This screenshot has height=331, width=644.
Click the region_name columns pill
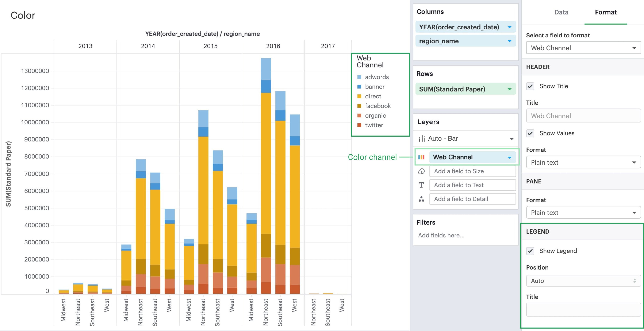[439, 41]
